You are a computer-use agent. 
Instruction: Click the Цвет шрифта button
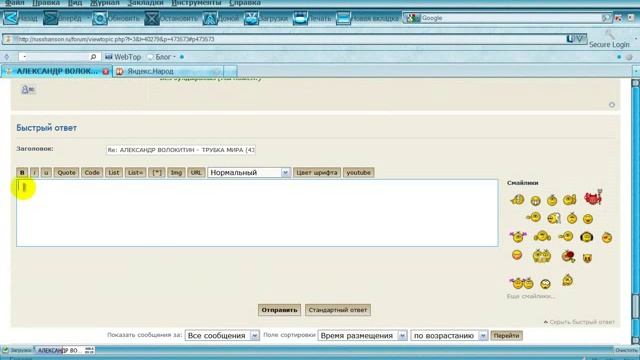317,173
